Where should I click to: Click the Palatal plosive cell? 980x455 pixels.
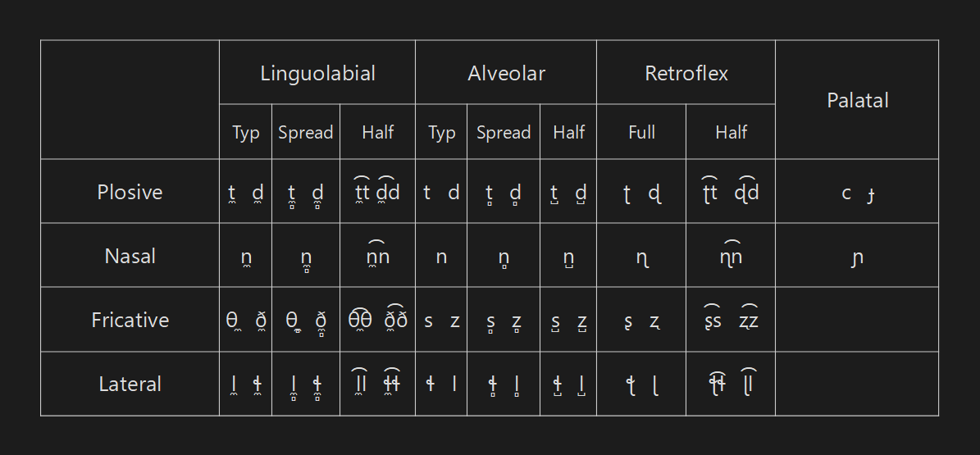pyautogui.click(x=857, y=193)
